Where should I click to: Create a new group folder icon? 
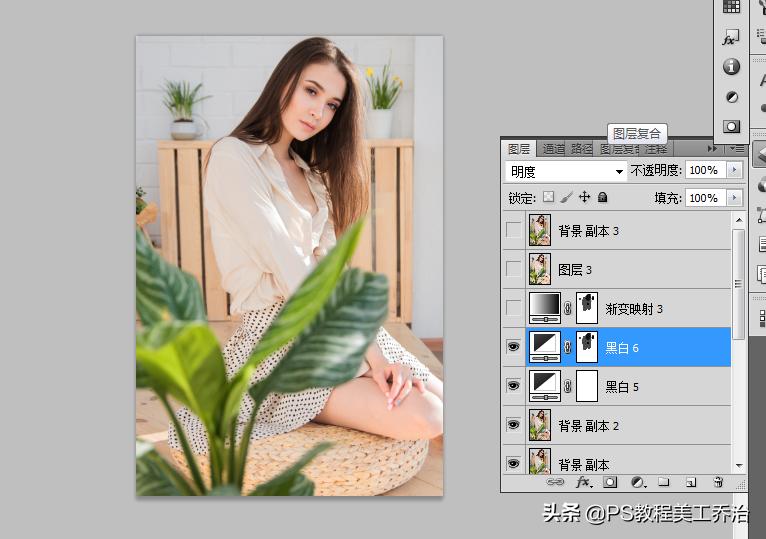point(663,482)
